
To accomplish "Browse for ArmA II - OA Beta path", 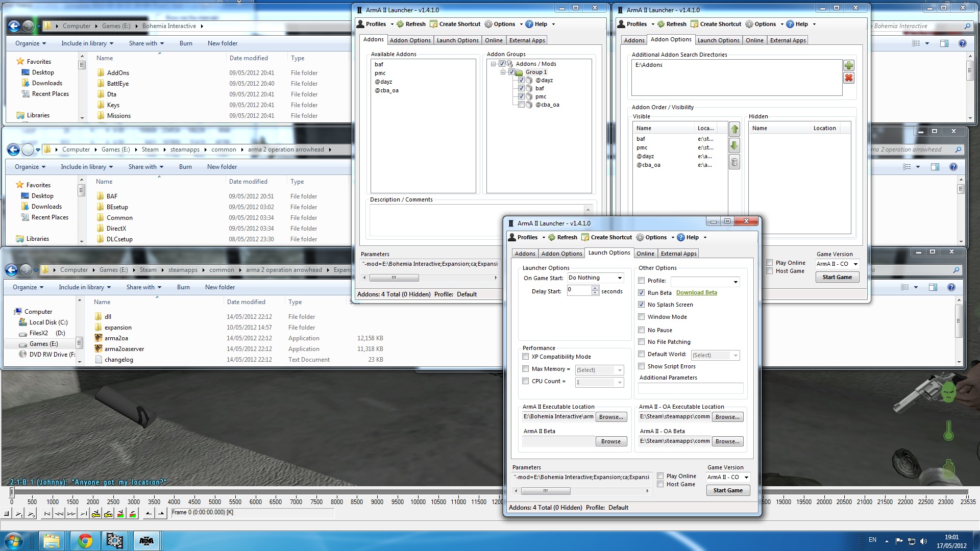I will coord(727,441).
